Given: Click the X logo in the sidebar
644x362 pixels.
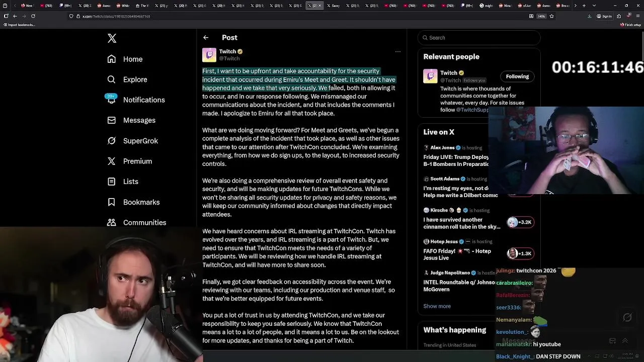Looking at the screenshot, I should [x=112, y=38].
